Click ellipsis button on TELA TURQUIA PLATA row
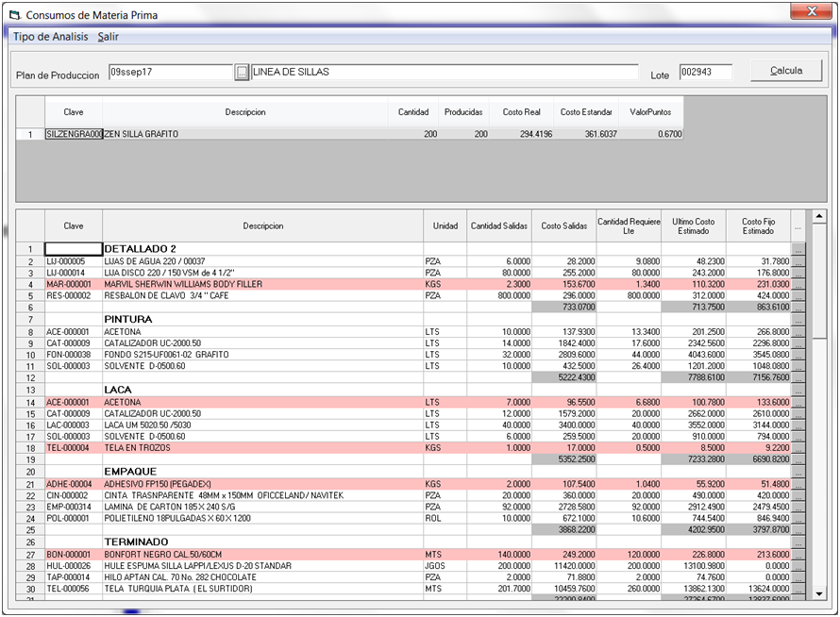 [798, 589]
